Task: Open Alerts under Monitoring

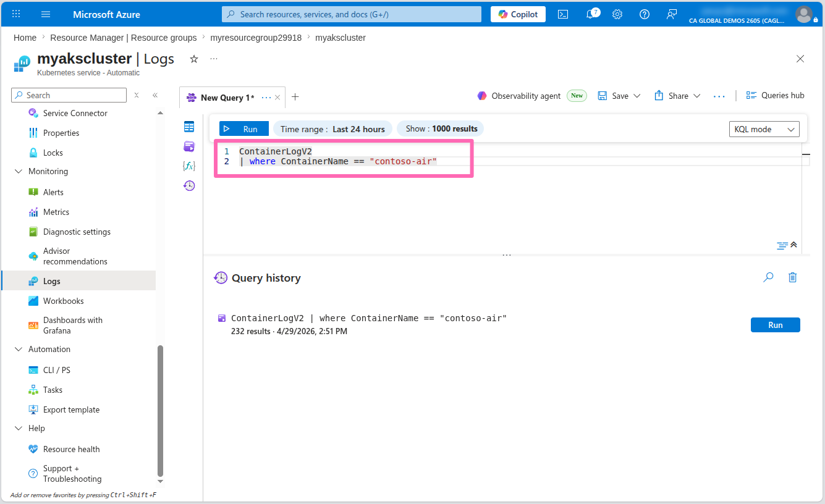Action: pos(53,192)
